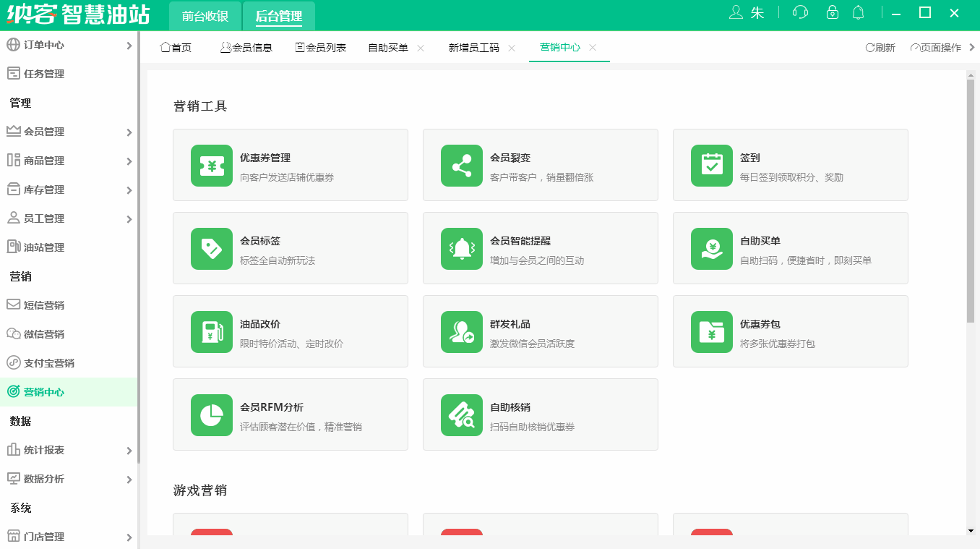Click the 会员标签 tag icon
Image resolution: width=980 pixels, height=549 pixels.
211,248
